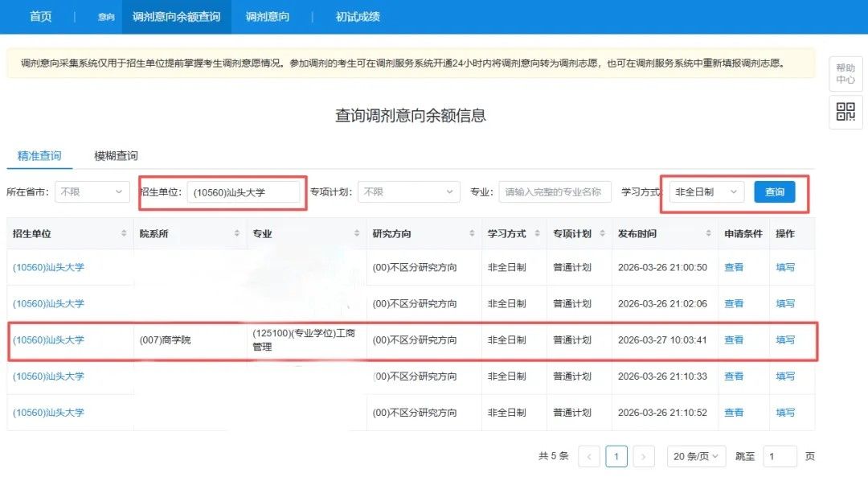Viewport: 868px width, 481px height.
Task: Click 查看 in the 工商管理 row
Action: point(734,339)
